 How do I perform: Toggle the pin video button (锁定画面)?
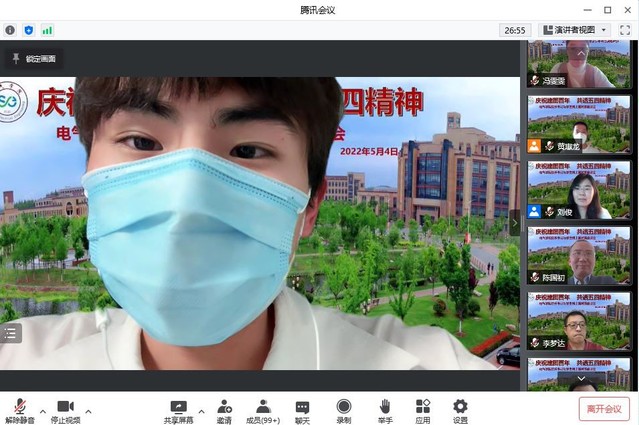(x=34, y=59)
